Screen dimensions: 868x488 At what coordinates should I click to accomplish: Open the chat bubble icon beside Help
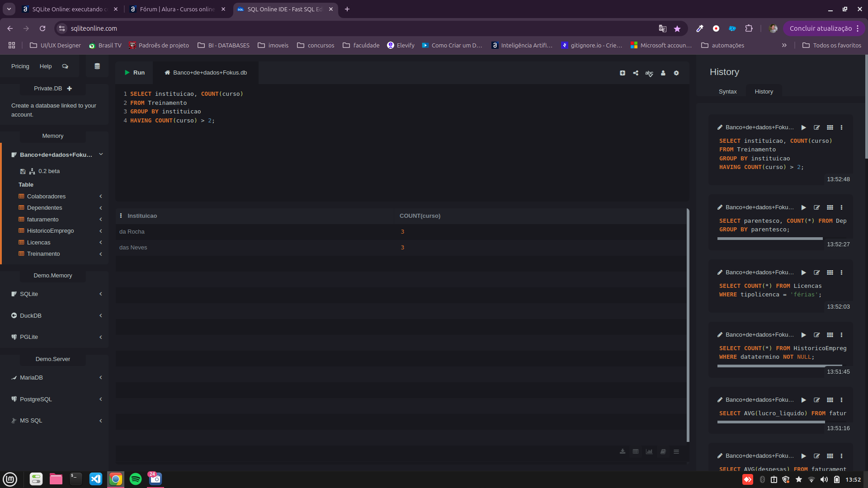pos(65,66)
